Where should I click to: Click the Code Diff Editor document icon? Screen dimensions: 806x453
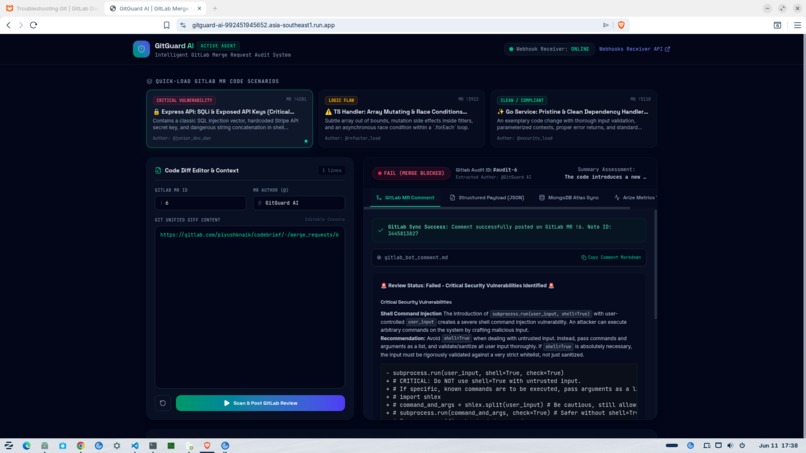[158, 170]
